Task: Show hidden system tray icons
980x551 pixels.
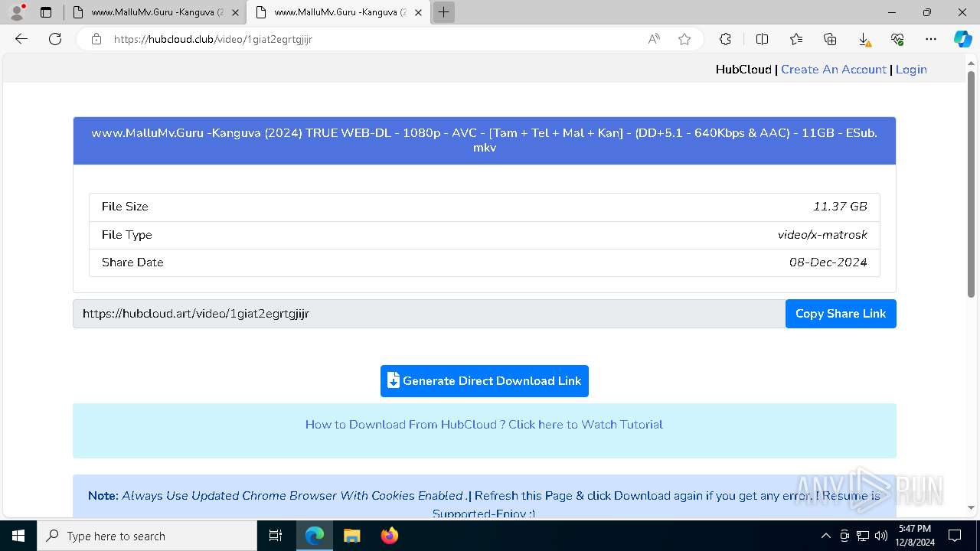Action: (x=825, y=536)
